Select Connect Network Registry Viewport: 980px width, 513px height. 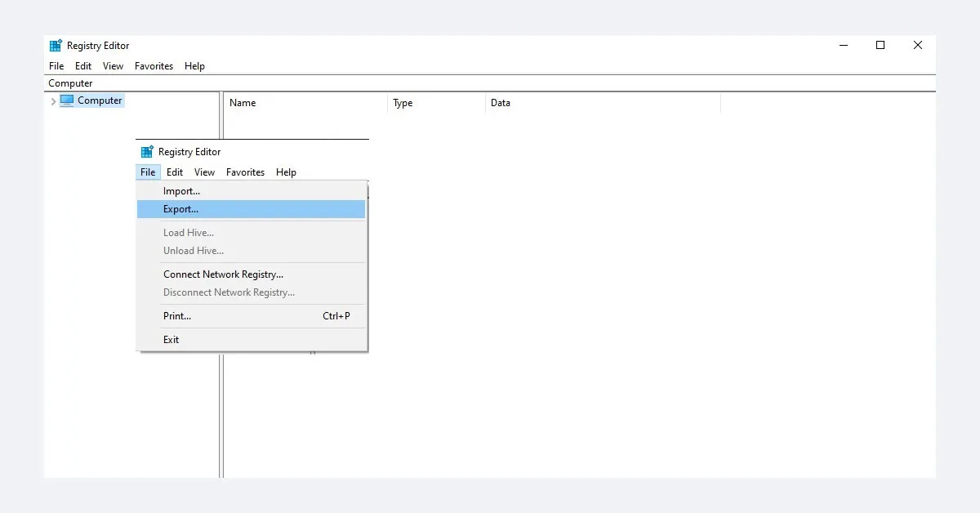point(223,274)
